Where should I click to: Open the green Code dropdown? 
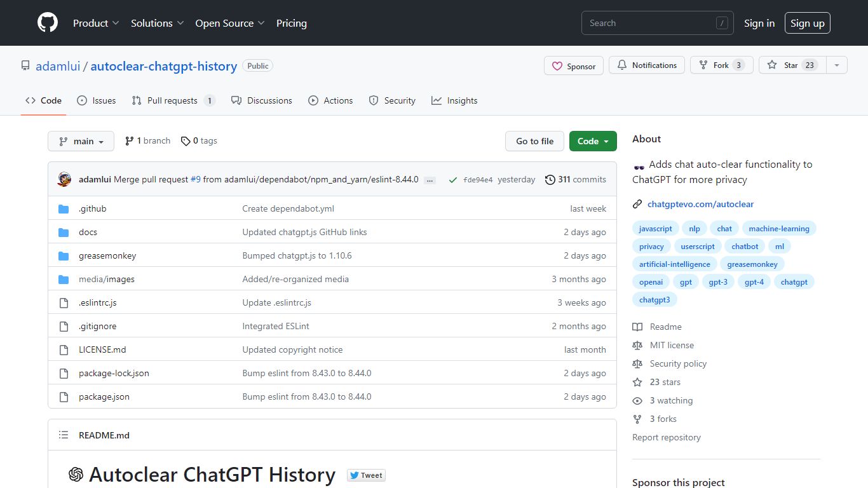point(592,140)
